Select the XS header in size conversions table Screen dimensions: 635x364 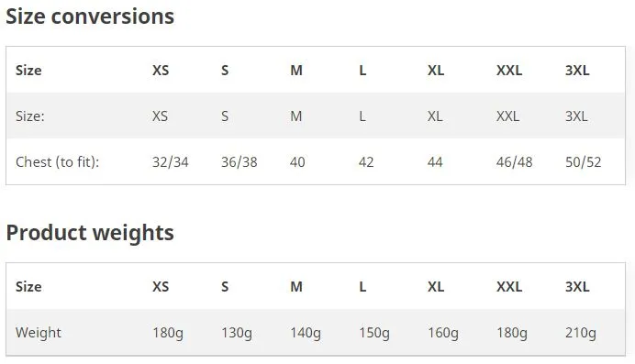161,71
